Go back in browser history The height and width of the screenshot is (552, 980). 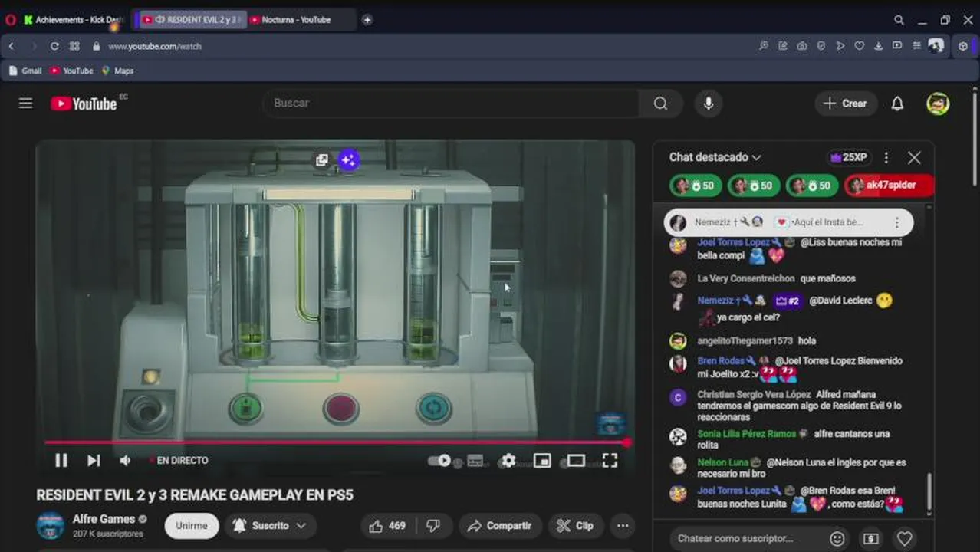pyautogui.click(x=12, y=46)
